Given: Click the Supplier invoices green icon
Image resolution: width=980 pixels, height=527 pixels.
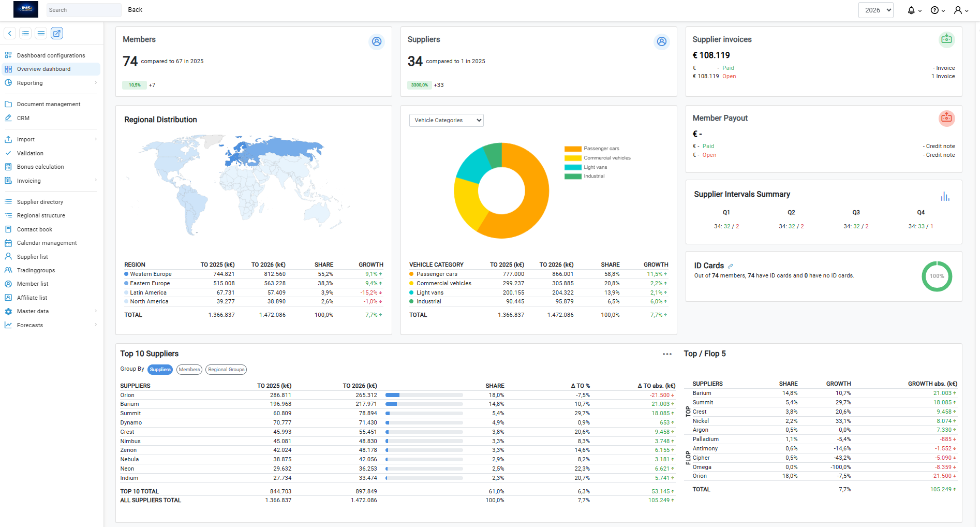Looking at the screenshot, I should [x=946, y=39].
